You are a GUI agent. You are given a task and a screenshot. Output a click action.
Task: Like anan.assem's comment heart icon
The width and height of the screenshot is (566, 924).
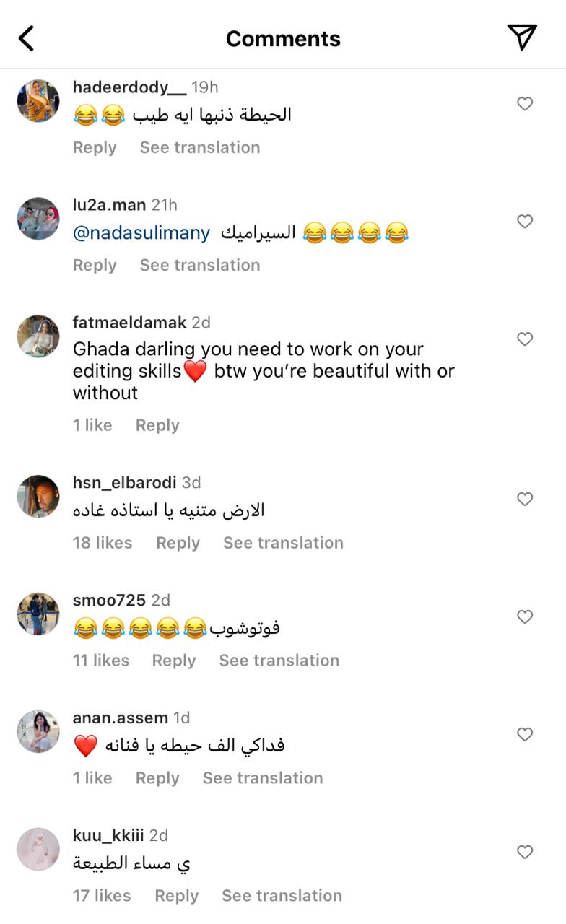(x=525, y=735)
